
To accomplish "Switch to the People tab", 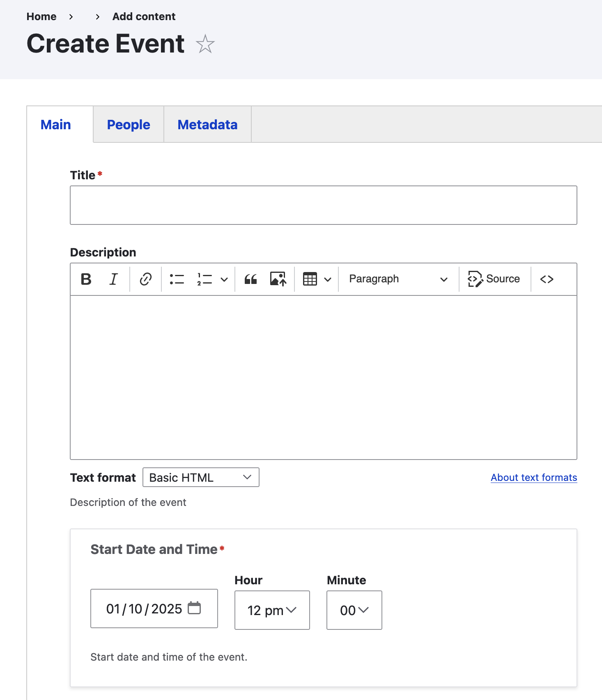I will (129, 125).
